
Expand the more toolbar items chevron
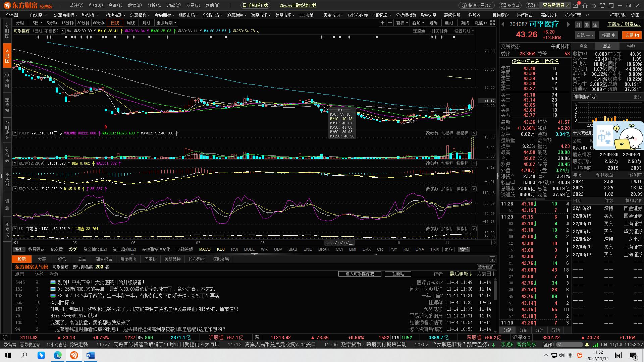(587, 15)
